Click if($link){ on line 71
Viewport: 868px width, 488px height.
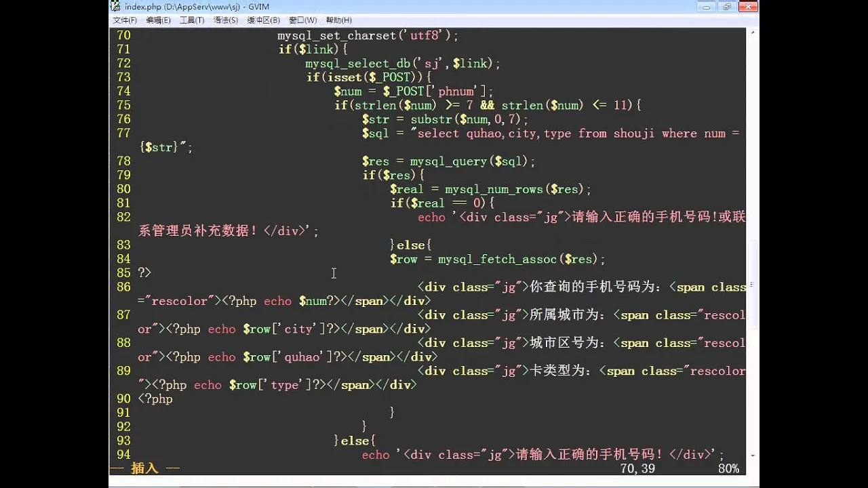coord(313,49)
